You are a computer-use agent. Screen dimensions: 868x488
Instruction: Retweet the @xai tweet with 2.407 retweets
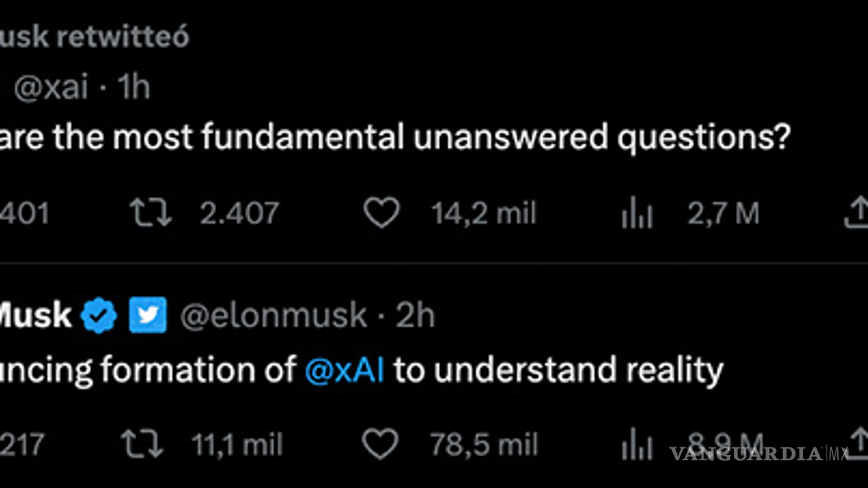[x=151, y=214]
